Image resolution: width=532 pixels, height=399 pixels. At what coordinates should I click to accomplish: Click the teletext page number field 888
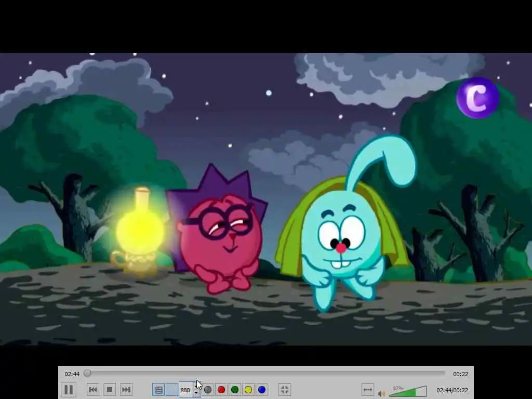[x=185, y=390]
